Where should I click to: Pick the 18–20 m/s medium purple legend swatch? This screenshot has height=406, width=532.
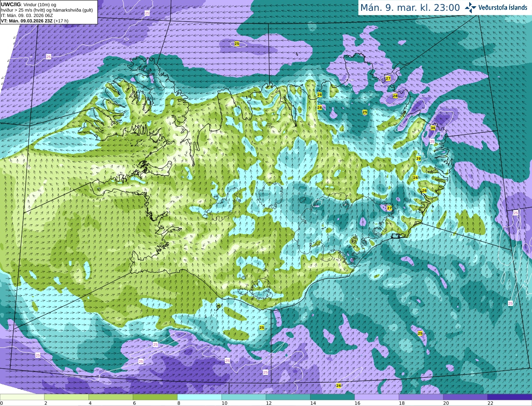pyautogui.click(x=421, y=397)
